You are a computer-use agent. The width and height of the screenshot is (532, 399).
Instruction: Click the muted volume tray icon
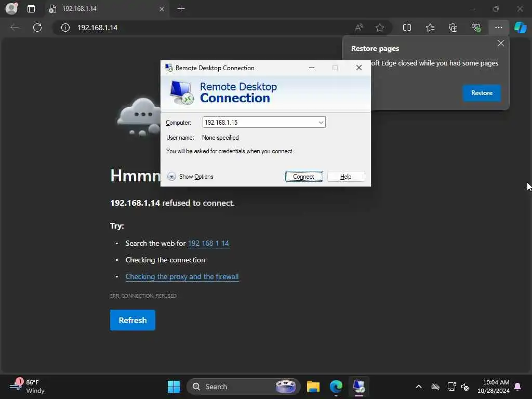[x=465, y=387]
